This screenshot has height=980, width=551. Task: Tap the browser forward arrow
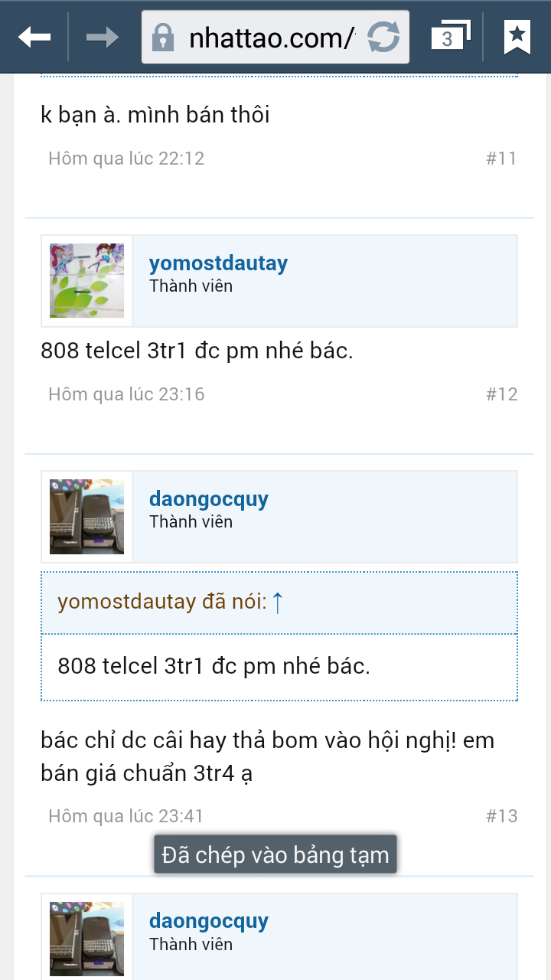(102, 36)
